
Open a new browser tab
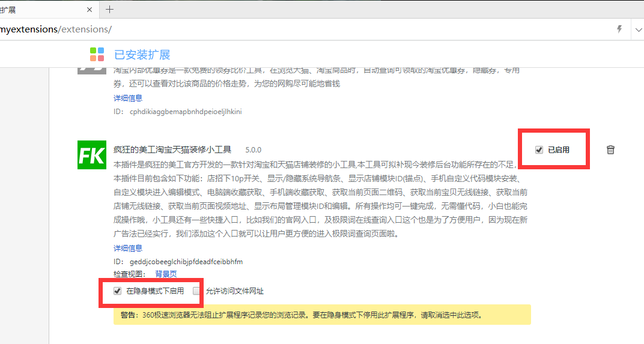tap(109, 10)
